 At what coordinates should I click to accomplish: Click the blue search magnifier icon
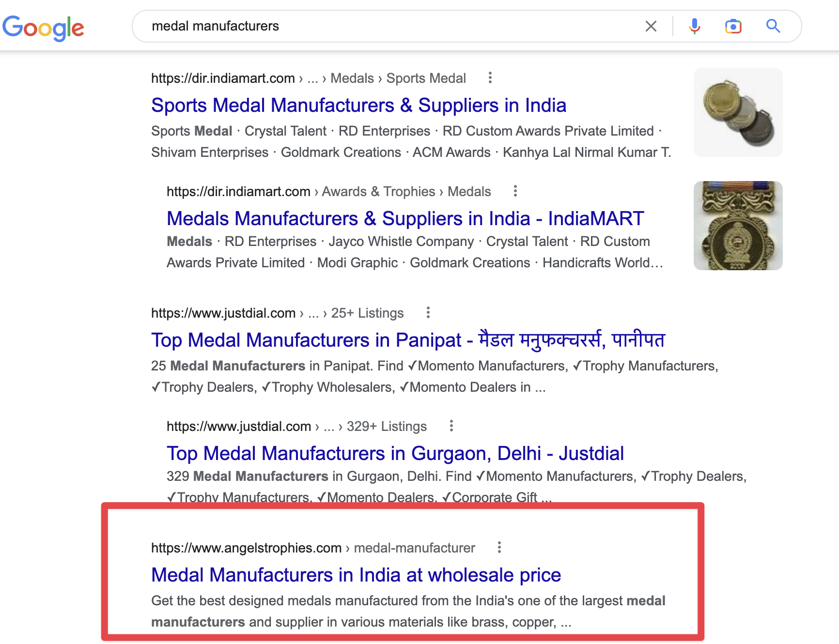click(x=773, y=26)
